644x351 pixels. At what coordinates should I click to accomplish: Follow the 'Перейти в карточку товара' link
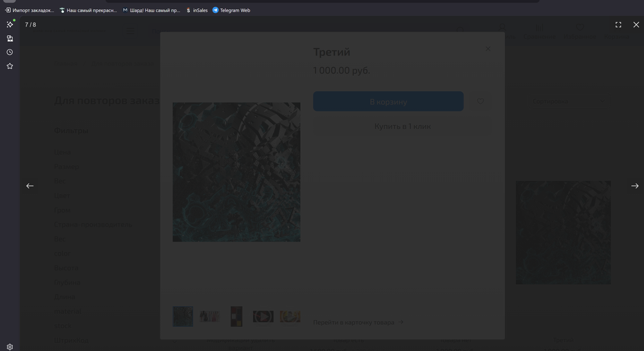(x=358, y=322)
